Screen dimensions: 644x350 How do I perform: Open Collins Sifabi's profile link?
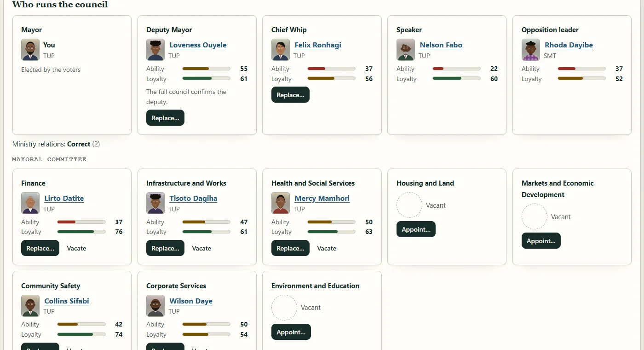67,301
